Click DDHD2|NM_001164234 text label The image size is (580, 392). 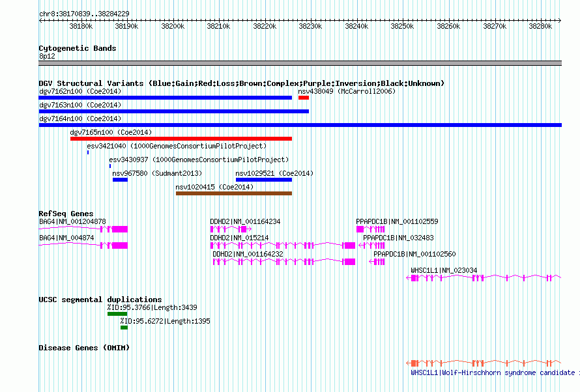coord(245,221)
